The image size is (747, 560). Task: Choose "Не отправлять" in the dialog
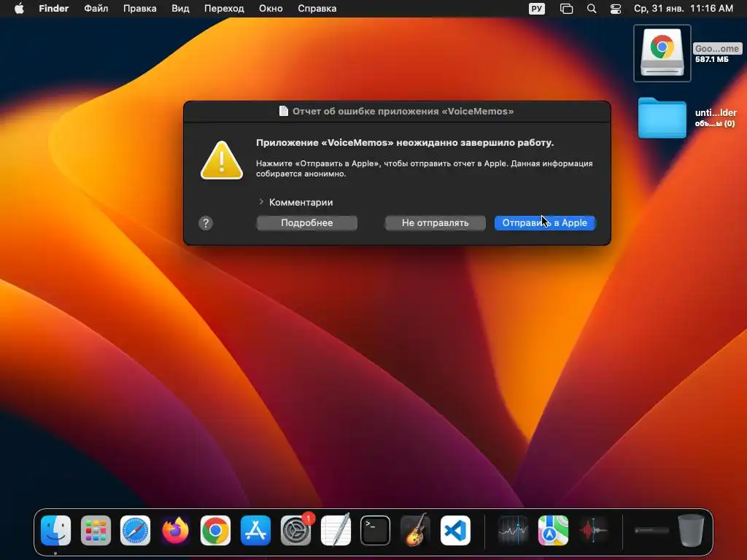(435, 223)
